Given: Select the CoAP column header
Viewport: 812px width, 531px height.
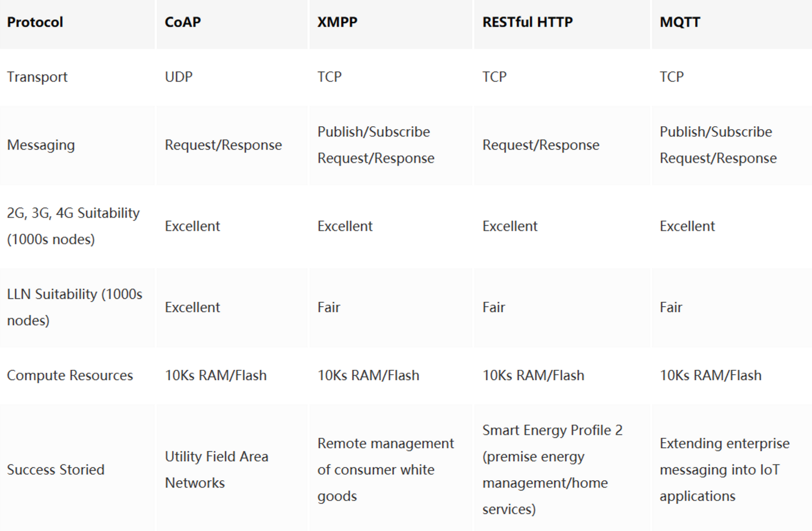Looking at the screenshot, I should [182, 22].
